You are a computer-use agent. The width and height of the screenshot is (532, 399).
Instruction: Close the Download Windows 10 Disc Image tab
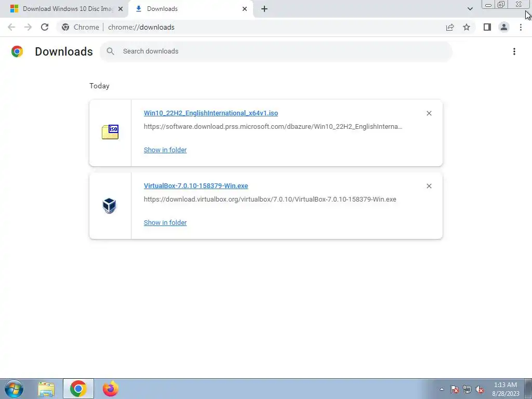[x=121, y=9]
